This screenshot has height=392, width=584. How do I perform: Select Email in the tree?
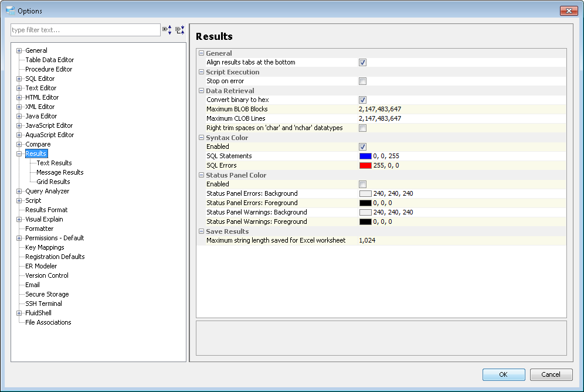pos(32,285)
